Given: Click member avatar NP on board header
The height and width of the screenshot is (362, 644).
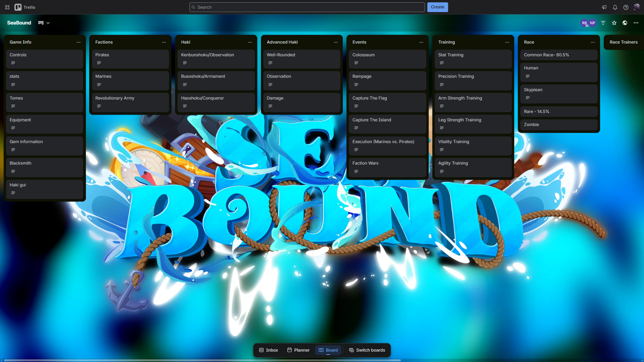Looking at the screenshot, I should point(592,23).
